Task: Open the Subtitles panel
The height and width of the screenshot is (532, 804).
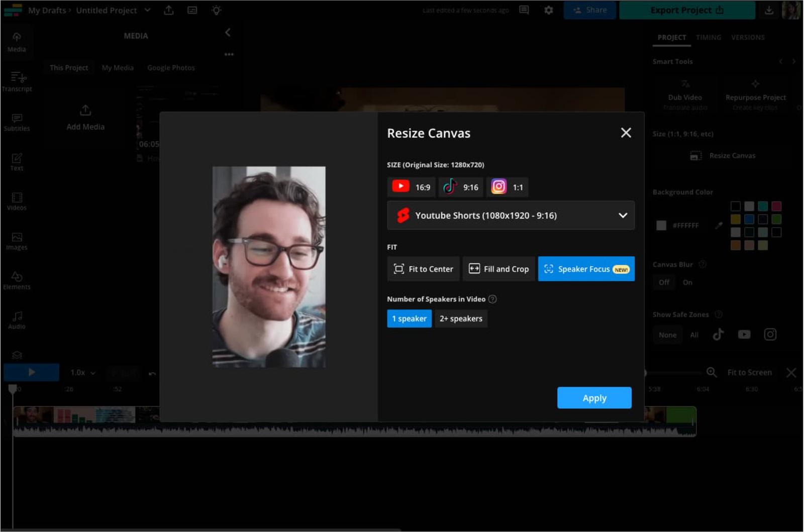Action: pyautogui.click(x=17, y=123)
